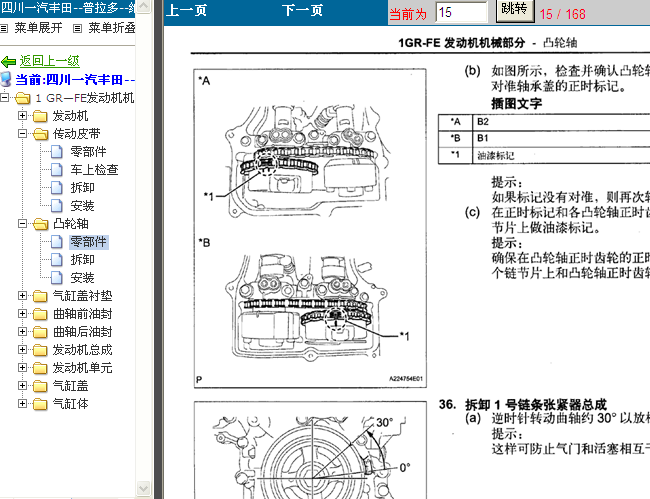
Task: Click the 四川一汽丰田--普拉多 title text
Action: coord(67,8)
